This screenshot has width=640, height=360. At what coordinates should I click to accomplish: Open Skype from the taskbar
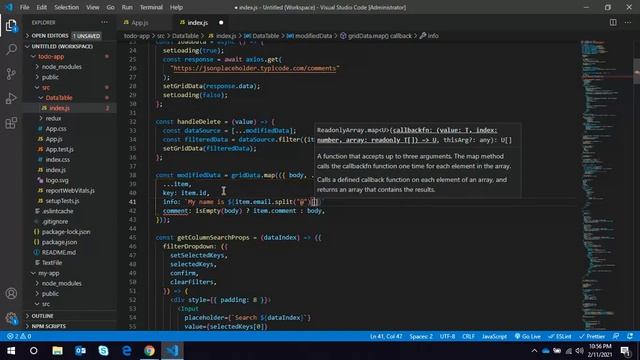pos(103,351)
